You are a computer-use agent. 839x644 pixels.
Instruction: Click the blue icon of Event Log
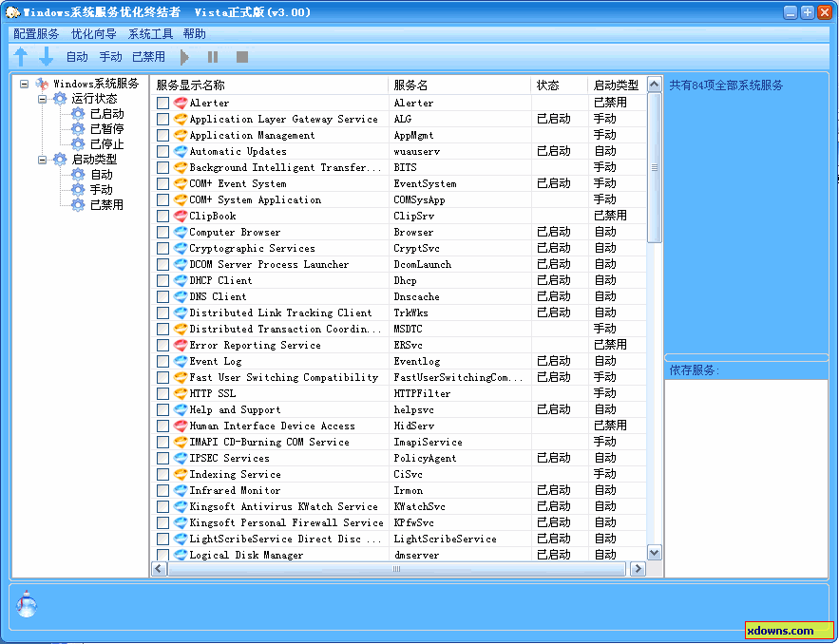181,361
